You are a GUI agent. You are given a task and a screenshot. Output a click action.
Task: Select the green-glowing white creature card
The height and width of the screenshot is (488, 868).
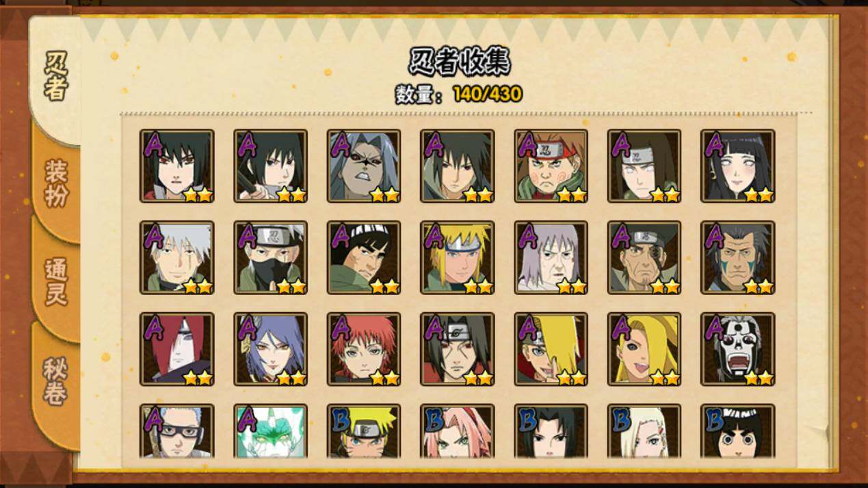coord(270,431)
